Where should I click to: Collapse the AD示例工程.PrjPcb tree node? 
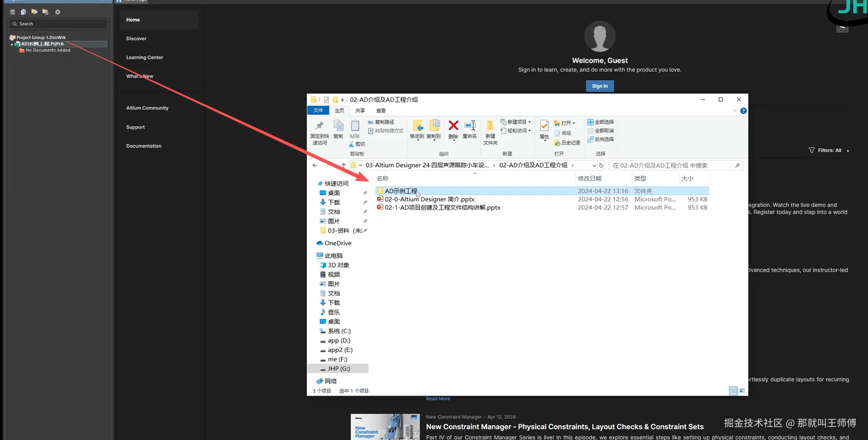click(11, 44)
